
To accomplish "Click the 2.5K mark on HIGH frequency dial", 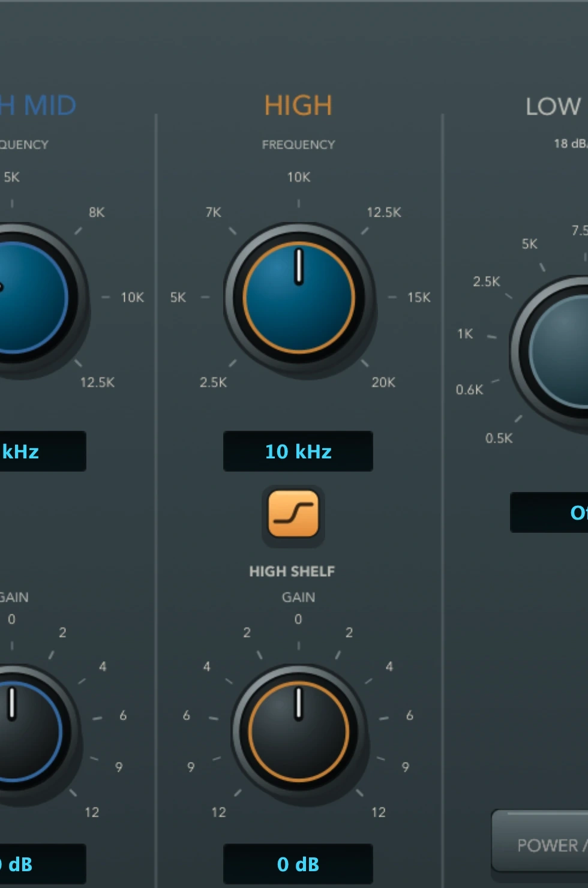I will click(214, 382).
